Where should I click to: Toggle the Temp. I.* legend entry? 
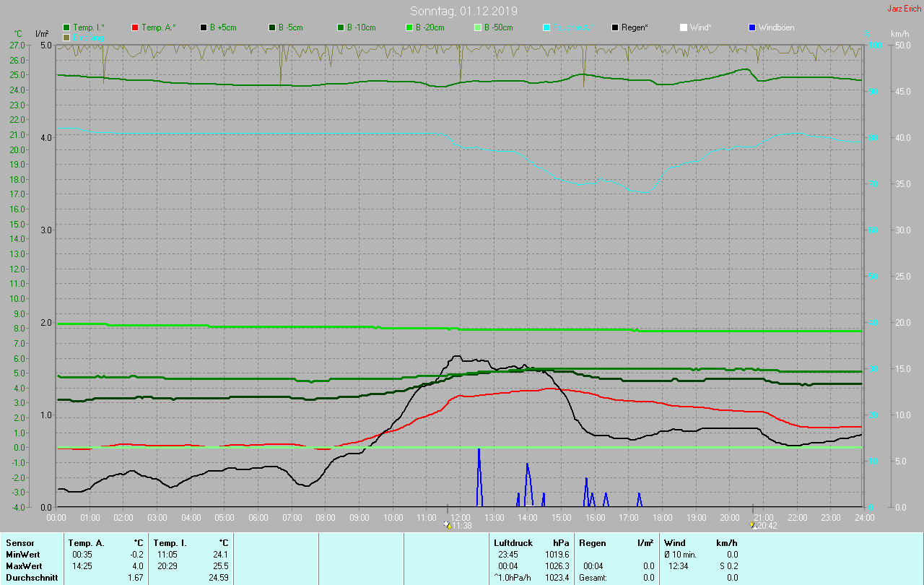pyautogui.click(x=88, y=27)
